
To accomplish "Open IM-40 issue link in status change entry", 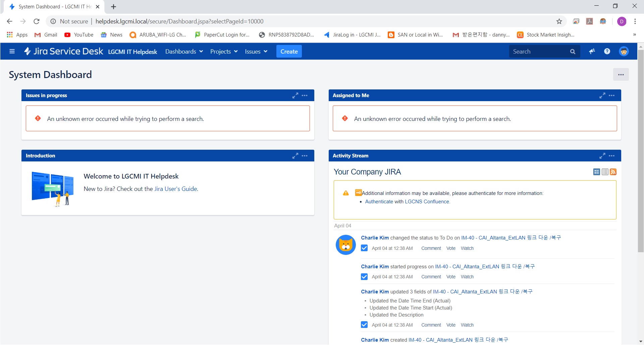I will pyautogui.click(x=511, y=238).
